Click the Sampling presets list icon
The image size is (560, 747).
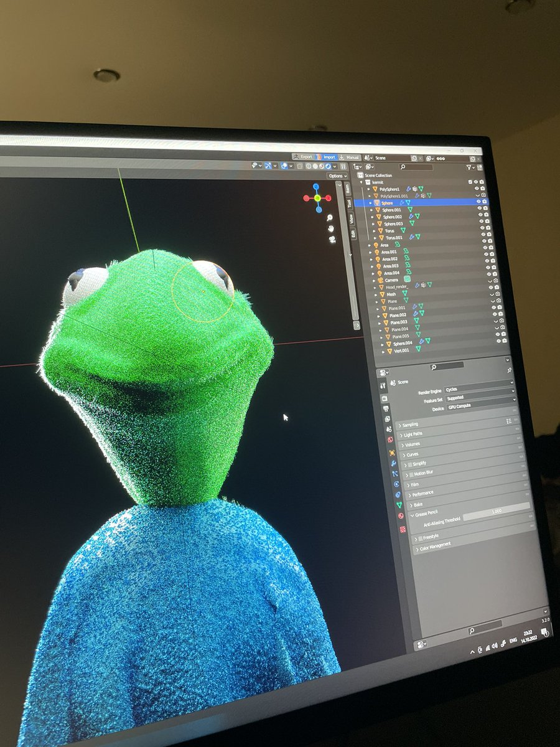509,421
